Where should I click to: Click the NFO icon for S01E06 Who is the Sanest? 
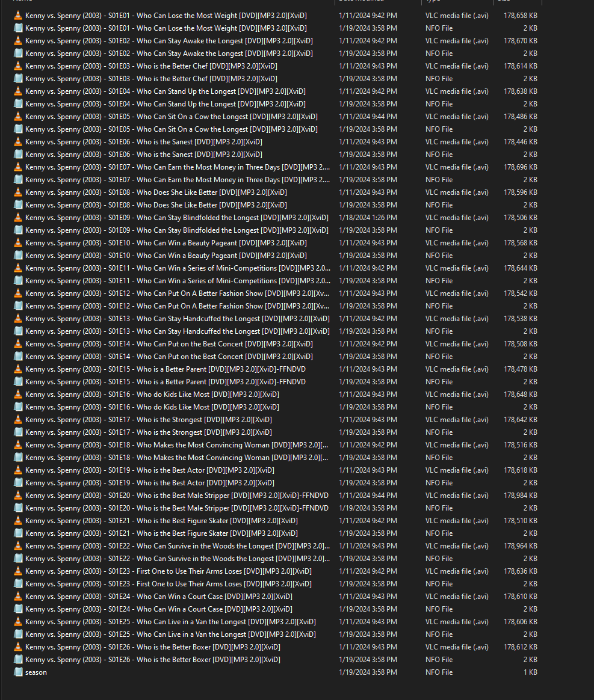click(18, 154)
